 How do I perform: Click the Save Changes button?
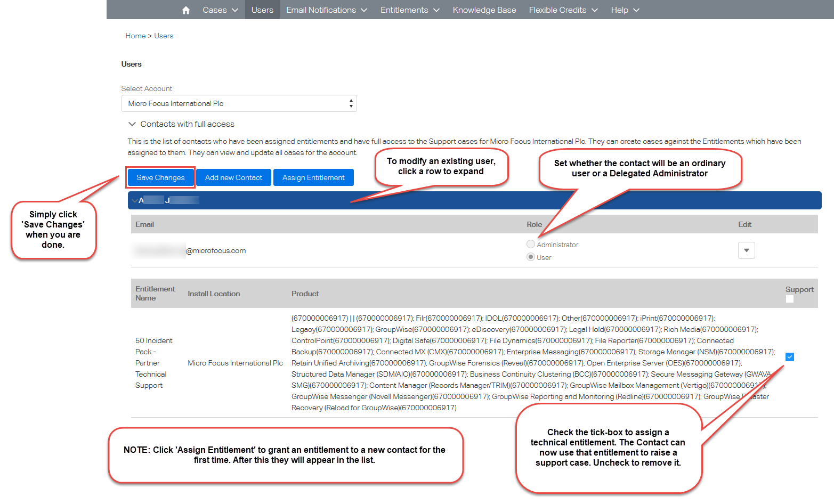[160, 177]
